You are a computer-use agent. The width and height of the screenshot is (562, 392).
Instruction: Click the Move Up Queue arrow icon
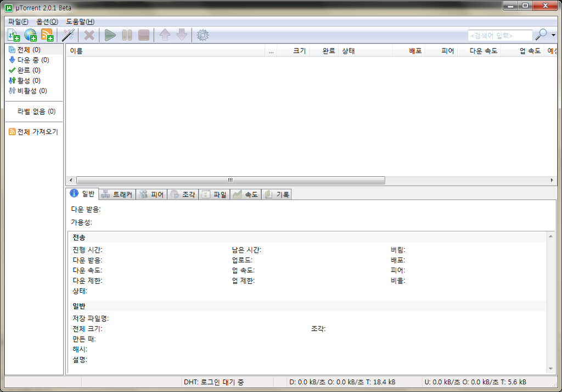[165, 35]
